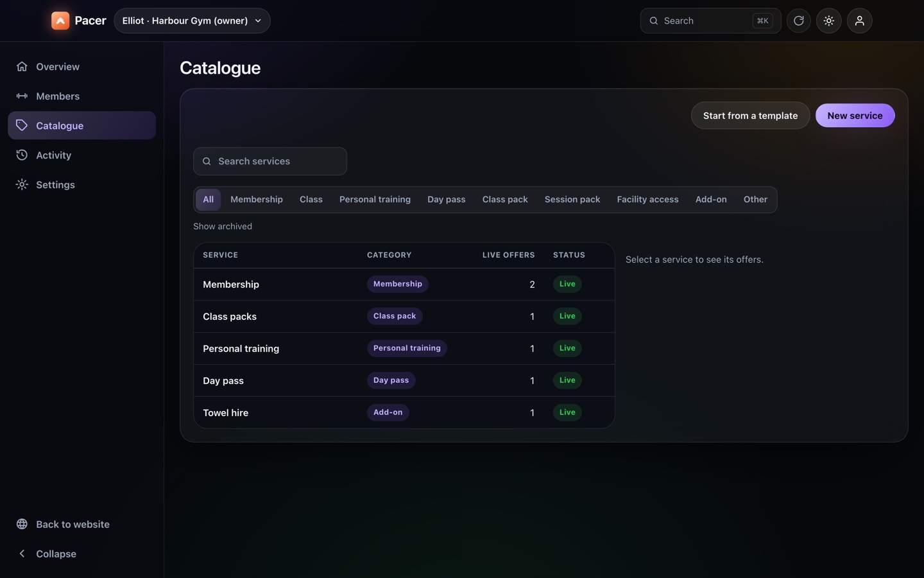Switch to the Membership filter tab
Viewport: 924px width, 578px height.
click(257, 200)
